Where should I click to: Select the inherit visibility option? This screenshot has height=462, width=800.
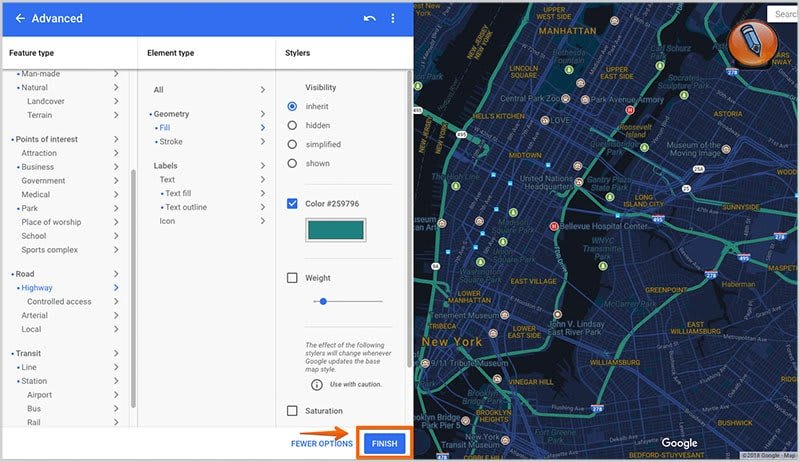click(x=292, y=107)
